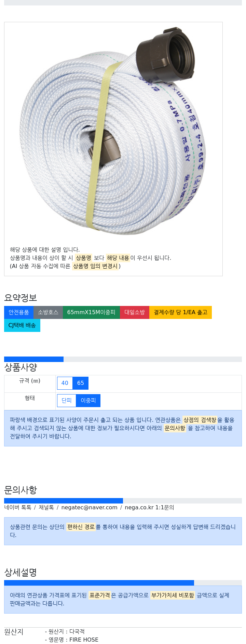This screenshot has width=246, height=644.
Task: Click the 상품사양 progress bar
Action: (123, 359)
